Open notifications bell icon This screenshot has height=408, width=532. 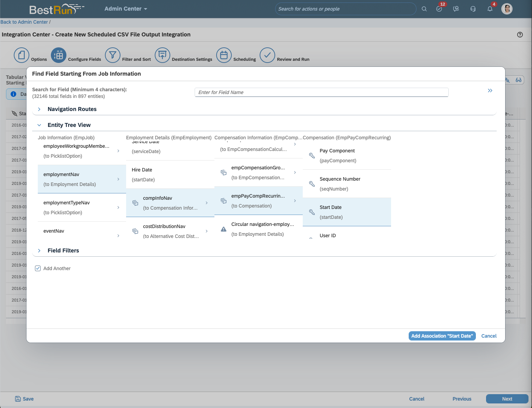pos(490,9)
